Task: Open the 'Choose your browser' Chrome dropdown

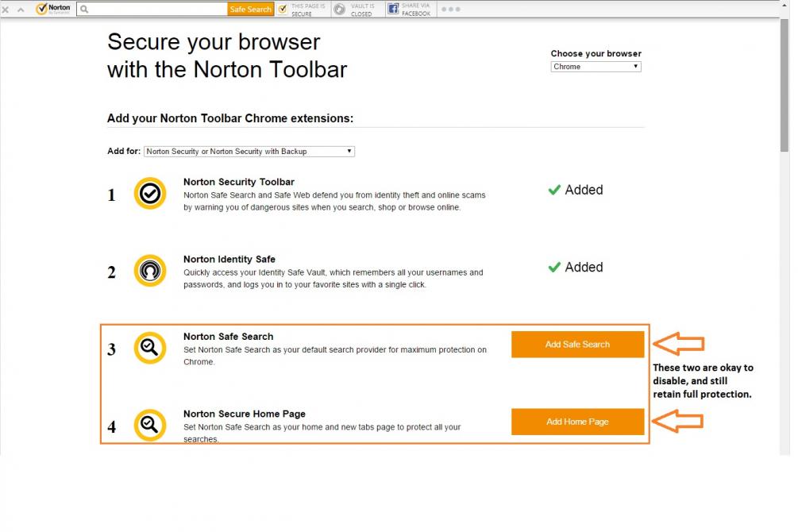Action: click(x=596, y=67)
